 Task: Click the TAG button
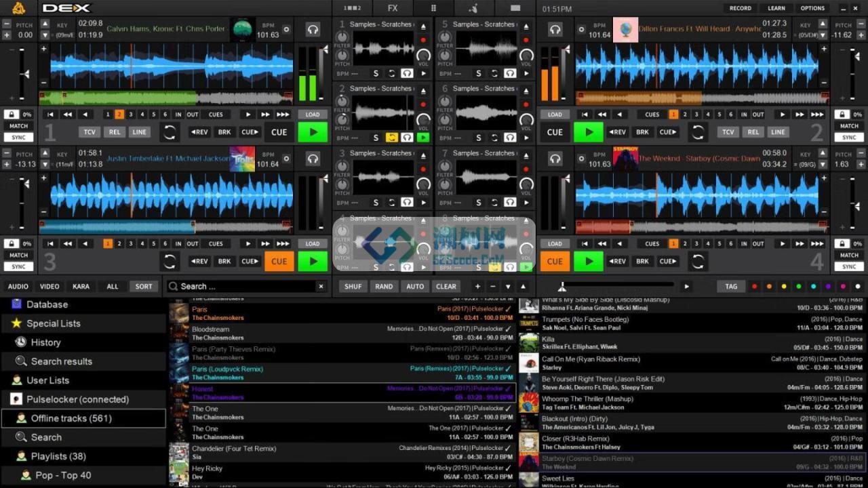point(731,286)
